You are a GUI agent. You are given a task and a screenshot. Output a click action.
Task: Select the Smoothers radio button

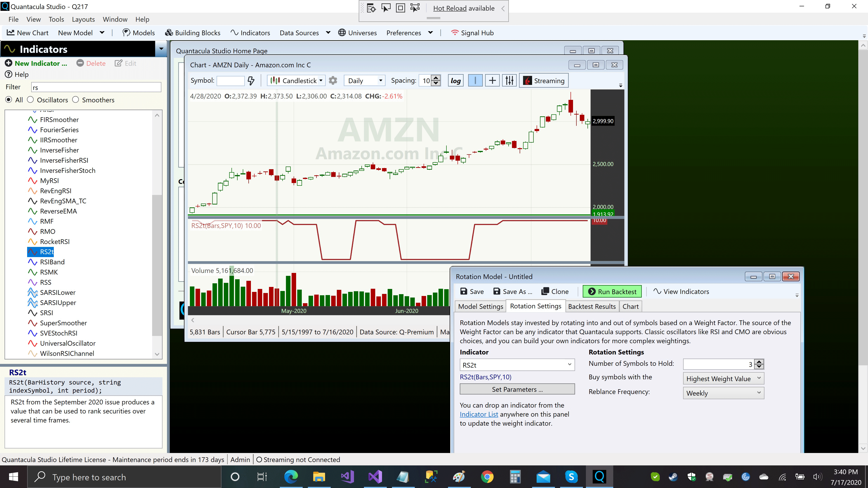pyautogui.click(x=75, y=100)
